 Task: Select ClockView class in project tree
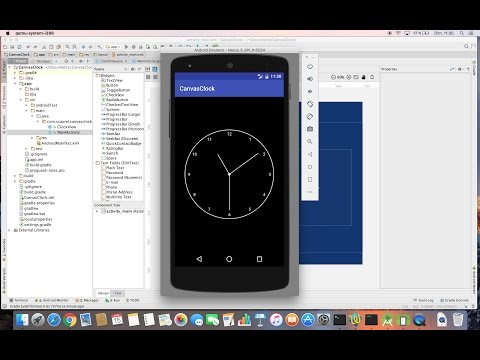[63, 127]
